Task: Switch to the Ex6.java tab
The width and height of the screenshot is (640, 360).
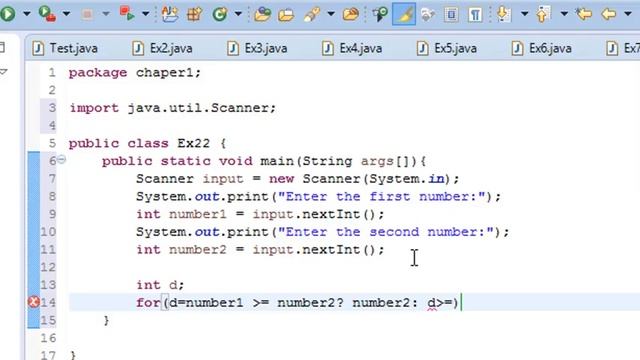Action: (x=541, y=49)
